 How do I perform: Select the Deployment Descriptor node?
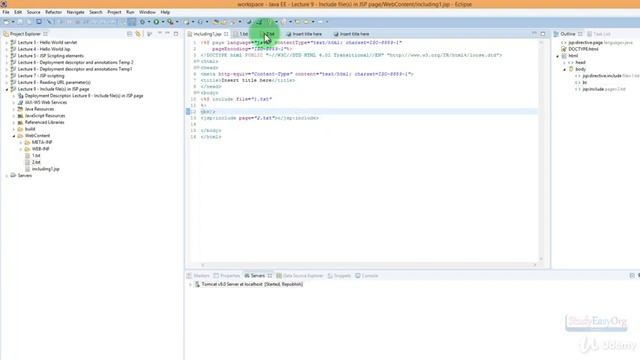[84, 96]
